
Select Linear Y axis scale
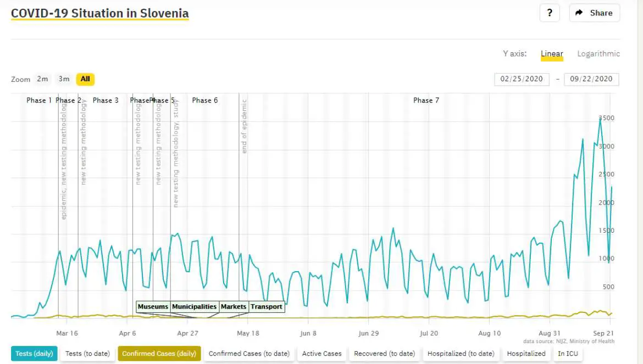(551, 54)
